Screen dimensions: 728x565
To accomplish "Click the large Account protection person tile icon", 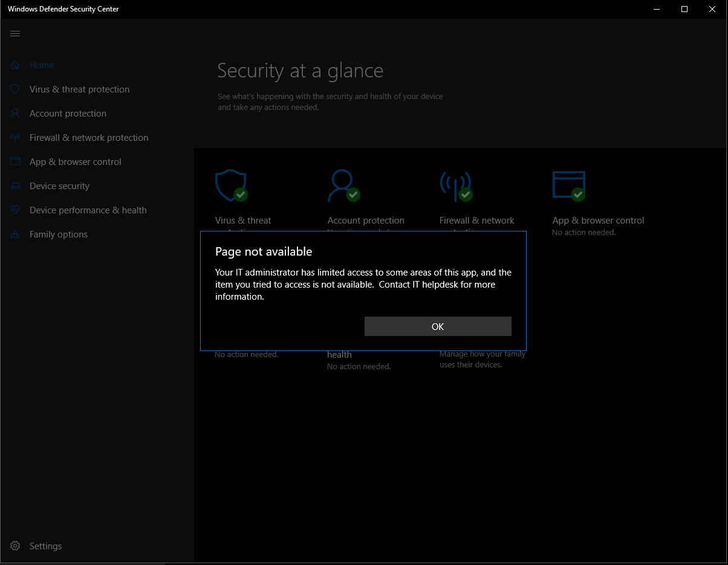I will (343, 186).
